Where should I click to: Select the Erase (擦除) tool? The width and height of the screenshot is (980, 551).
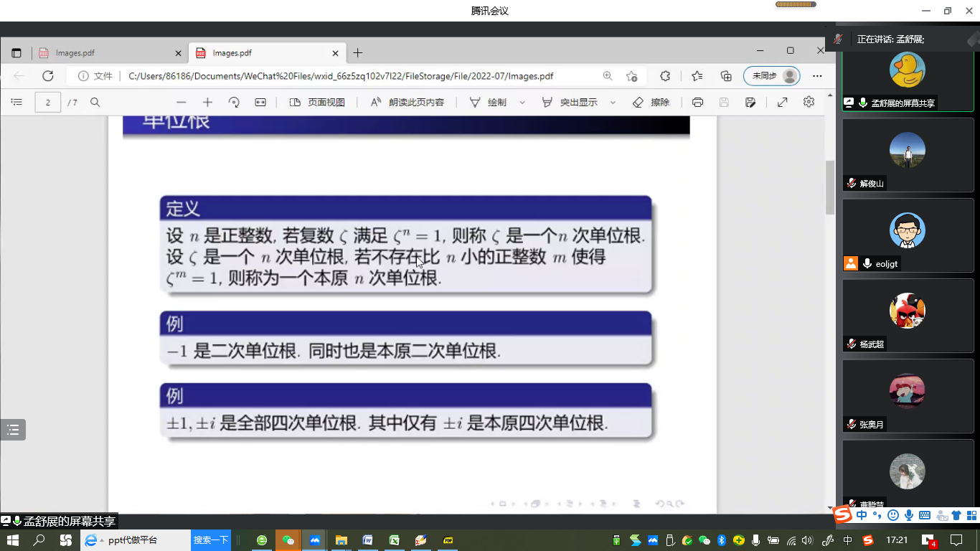pyautogui.click(x=651, y=103)
